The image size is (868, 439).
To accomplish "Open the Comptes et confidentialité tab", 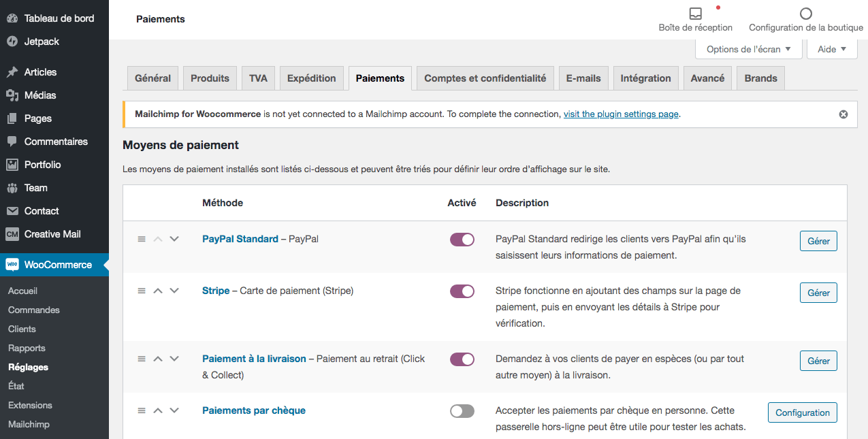I will [485, 78].
